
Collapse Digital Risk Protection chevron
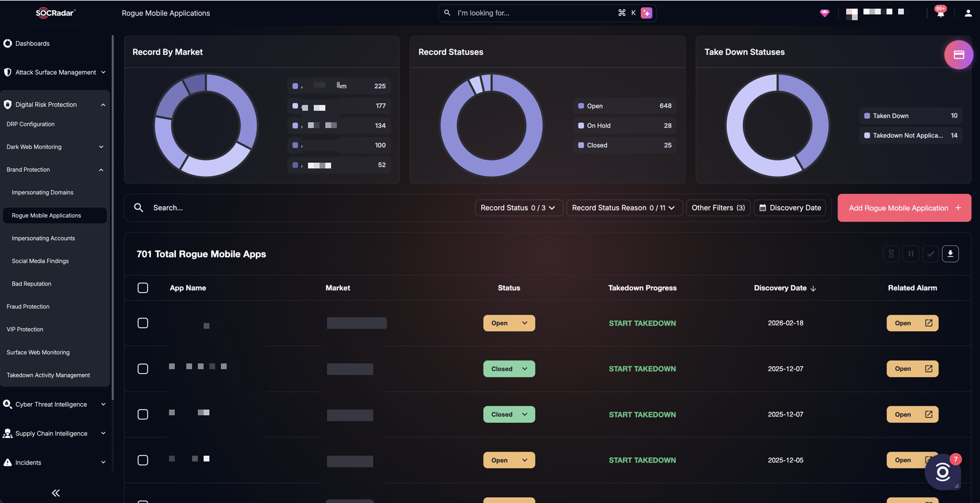pyautogui.click(x=103, y=104)
